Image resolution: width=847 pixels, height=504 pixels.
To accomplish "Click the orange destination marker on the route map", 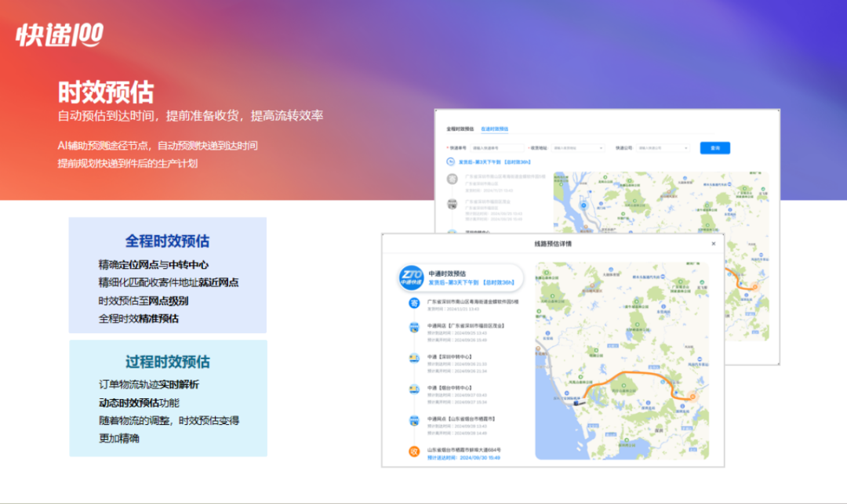I will point(693,397).
